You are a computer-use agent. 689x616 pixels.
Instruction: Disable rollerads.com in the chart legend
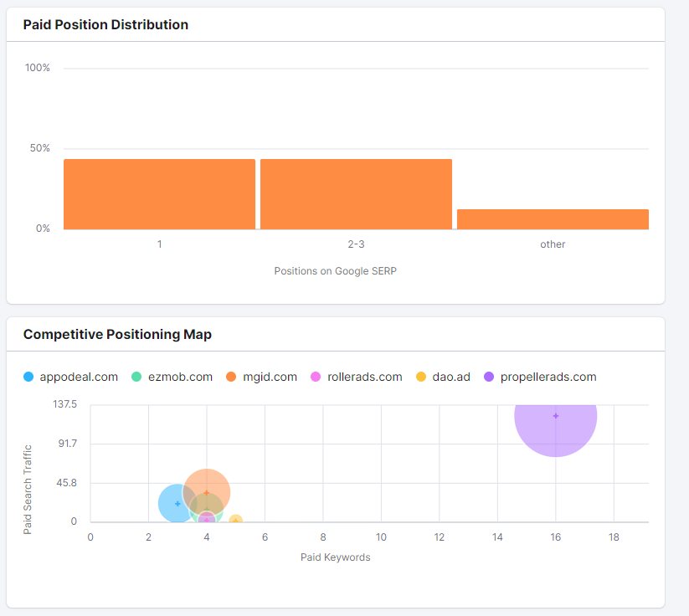tap(356, 377)
